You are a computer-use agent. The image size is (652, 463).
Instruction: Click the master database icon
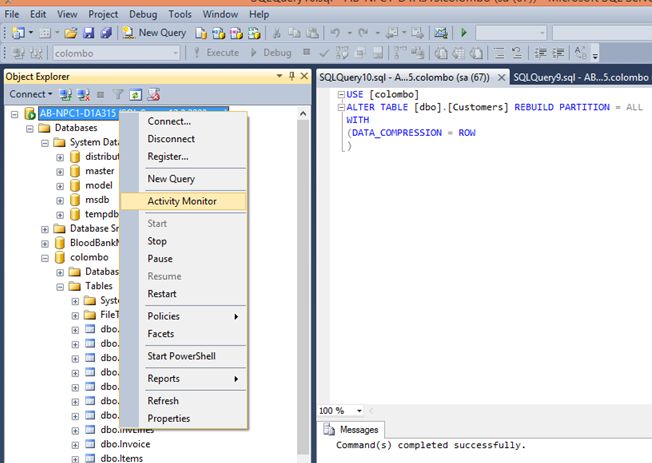point(74,171)
